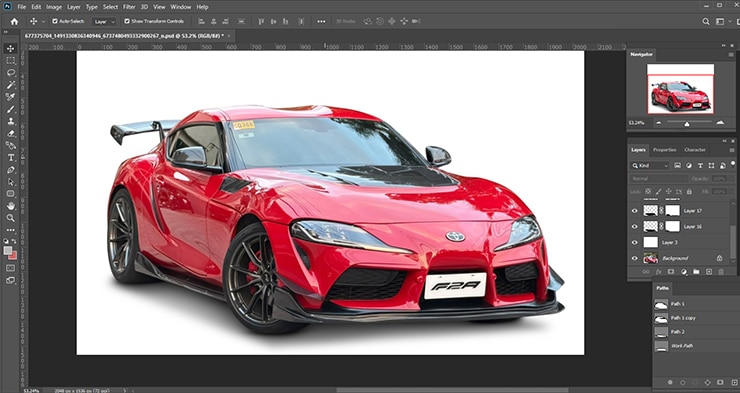The width and height of the screenshot is (740, 393).
Task: Select the Magic Wand tool
Action: click(x=10, y=85)
